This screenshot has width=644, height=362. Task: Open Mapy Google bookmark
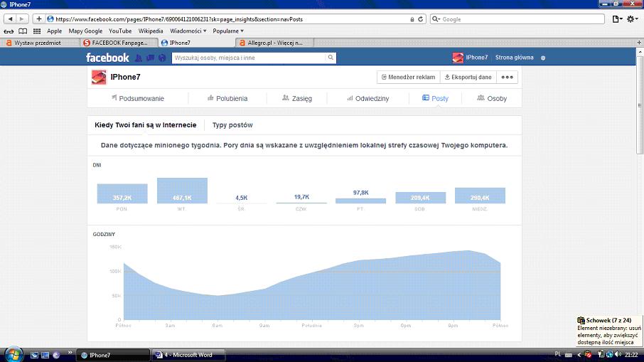tap(85, 31)
